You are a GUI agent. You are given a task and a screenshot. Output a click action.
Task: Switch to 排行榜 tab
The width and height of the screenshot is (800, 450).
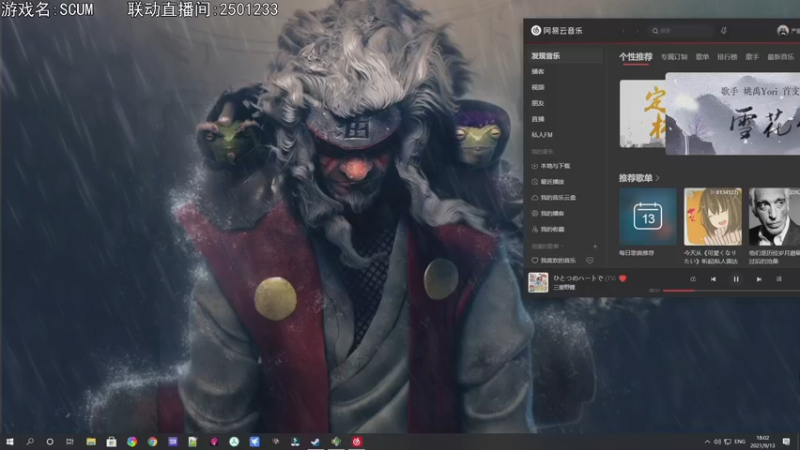(x=727, y=57)
